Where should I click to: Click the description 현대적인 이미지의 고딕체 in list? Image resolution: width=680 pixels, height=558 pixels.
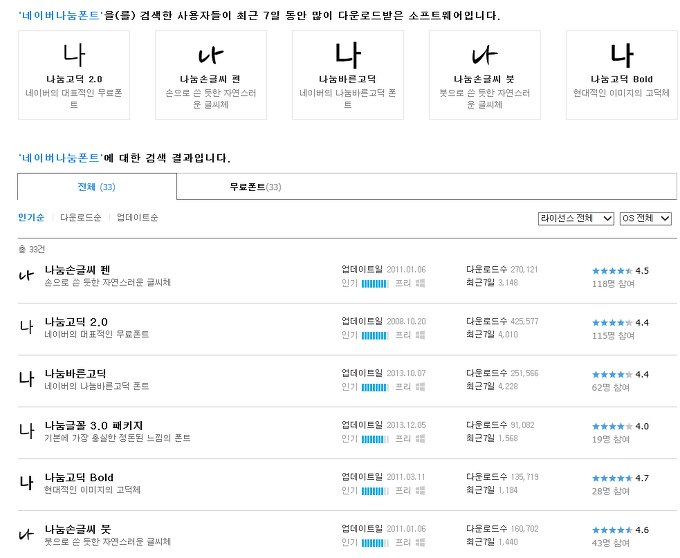pos(92,490)
